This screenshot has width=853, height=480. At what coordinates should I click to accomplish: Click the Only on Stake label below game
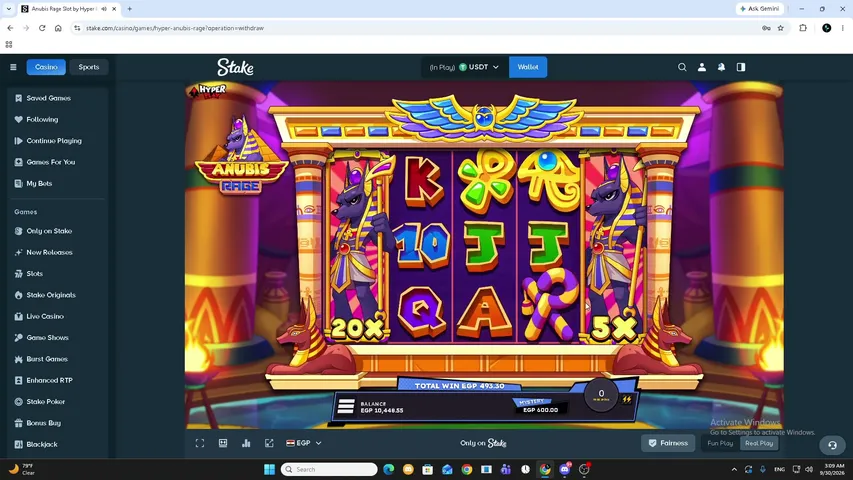(483, 443)
